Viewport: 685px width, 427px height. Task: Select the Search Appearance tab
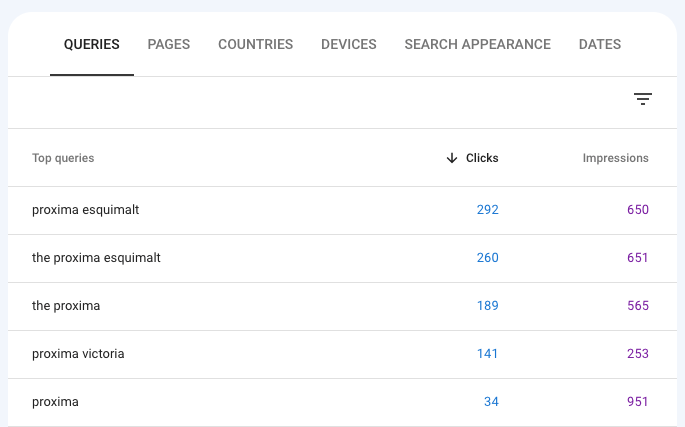point(477,44)
